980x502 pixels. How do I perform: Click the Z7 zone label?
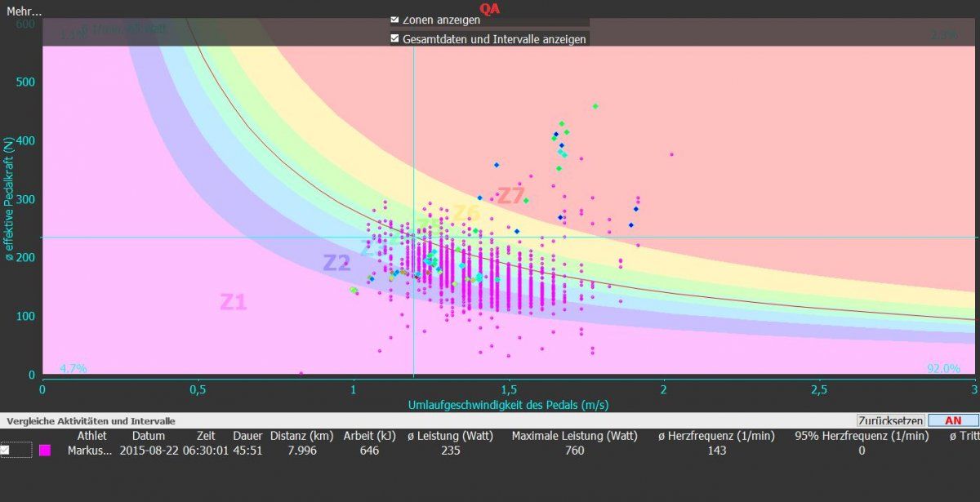tap(510, 196)
